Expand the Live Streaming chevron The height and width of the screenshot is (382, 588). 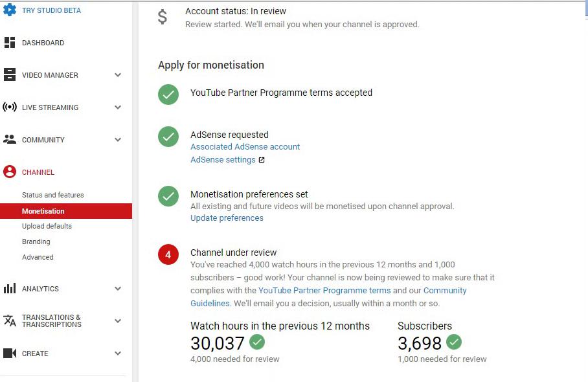(x=118, y=107)
